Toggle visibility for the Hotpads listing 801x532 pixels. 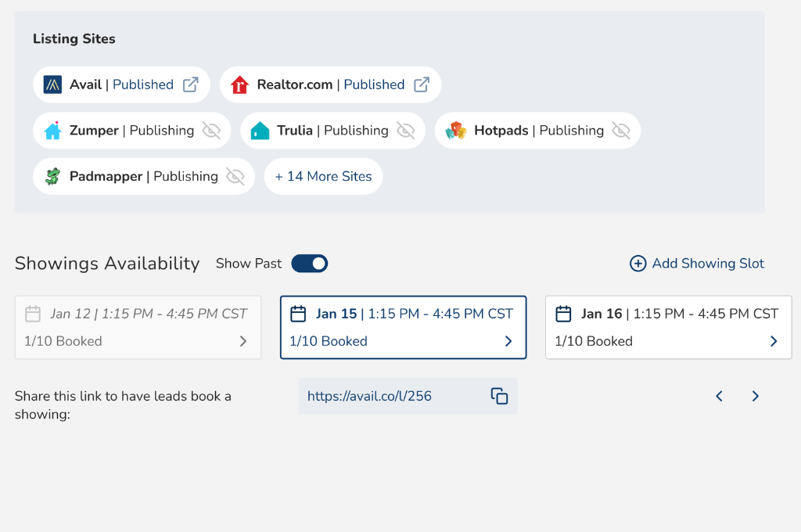(x=619, y=131)
